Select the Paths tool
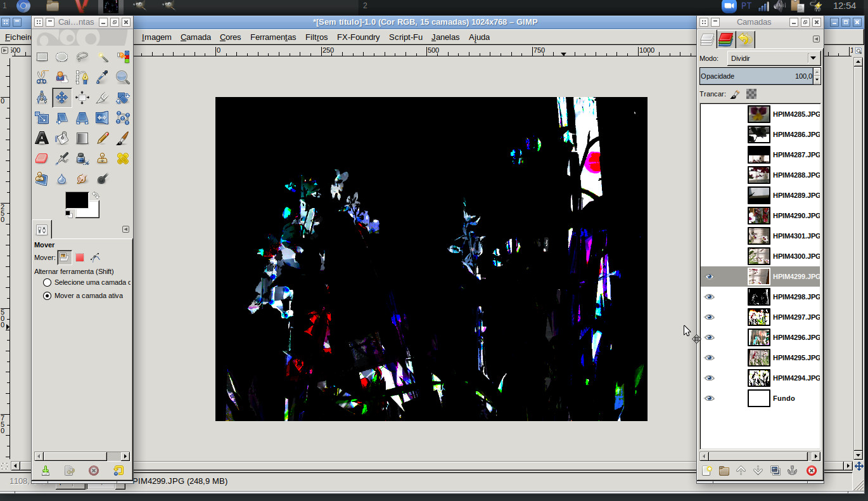This screenshot has height=501, width=868. [x=82, y=77]
